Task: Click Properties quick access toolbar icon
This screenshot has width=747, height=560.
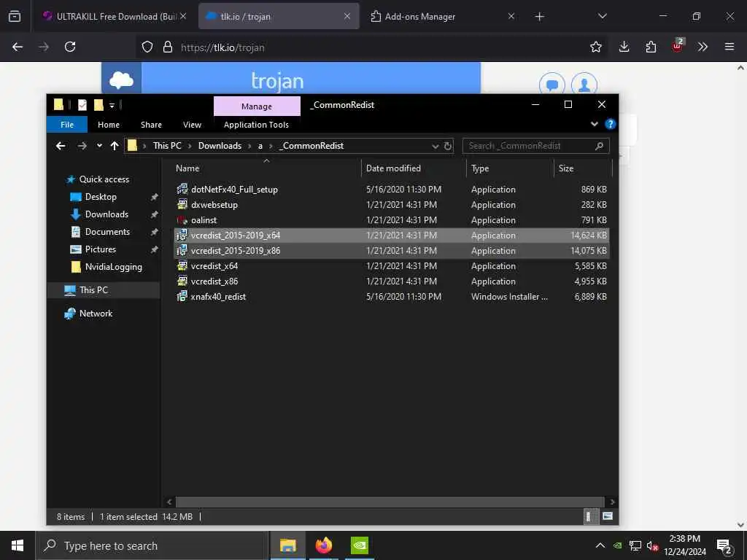Action: [82, 105]
